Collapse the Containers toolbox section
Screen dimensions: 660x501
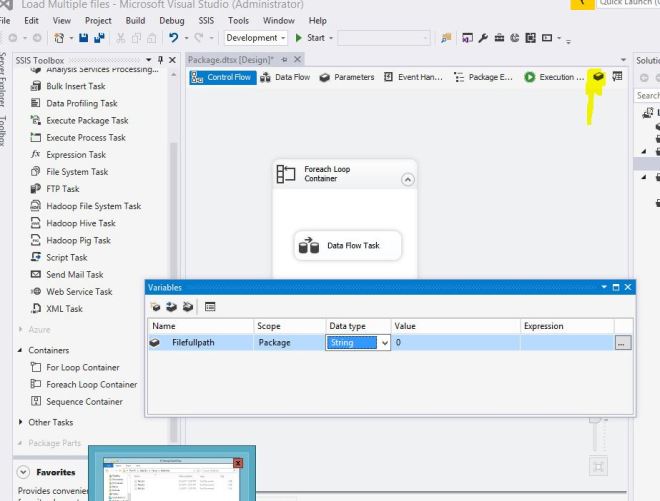click(x=21, y=350)
